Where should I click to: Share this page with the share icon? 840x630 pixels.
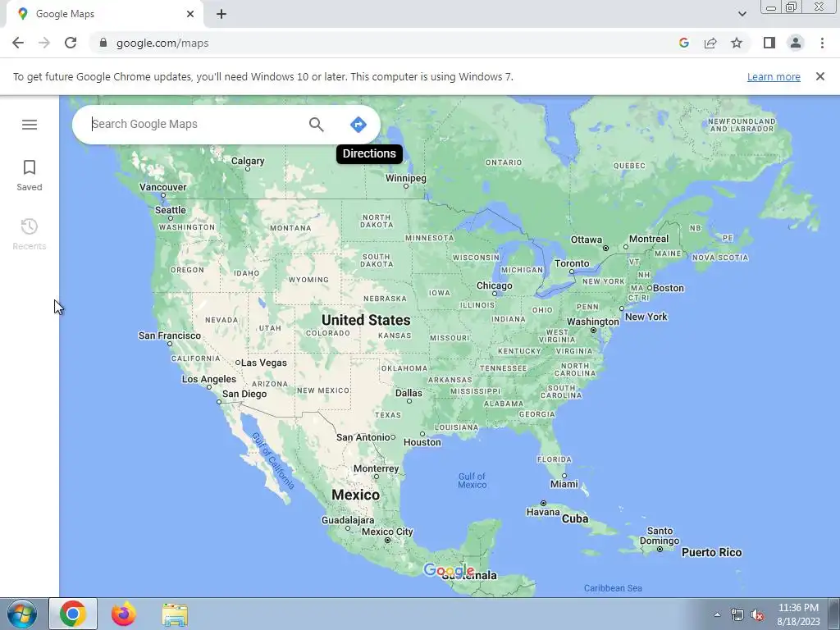pyautogui.click(x=710, y=43)
